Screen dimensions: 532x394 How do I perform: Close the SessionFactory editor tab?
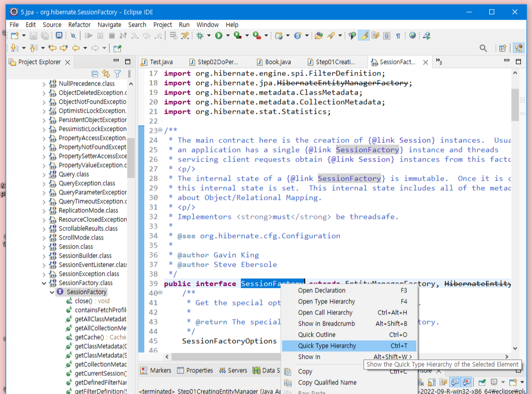click(425, 62)
